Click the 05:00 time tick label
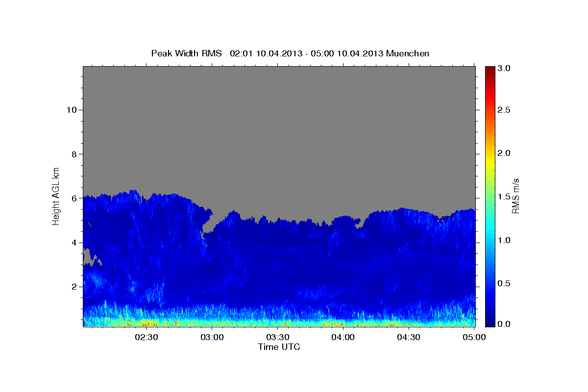The width and height of the screenshot is (588, 392). 473,337
